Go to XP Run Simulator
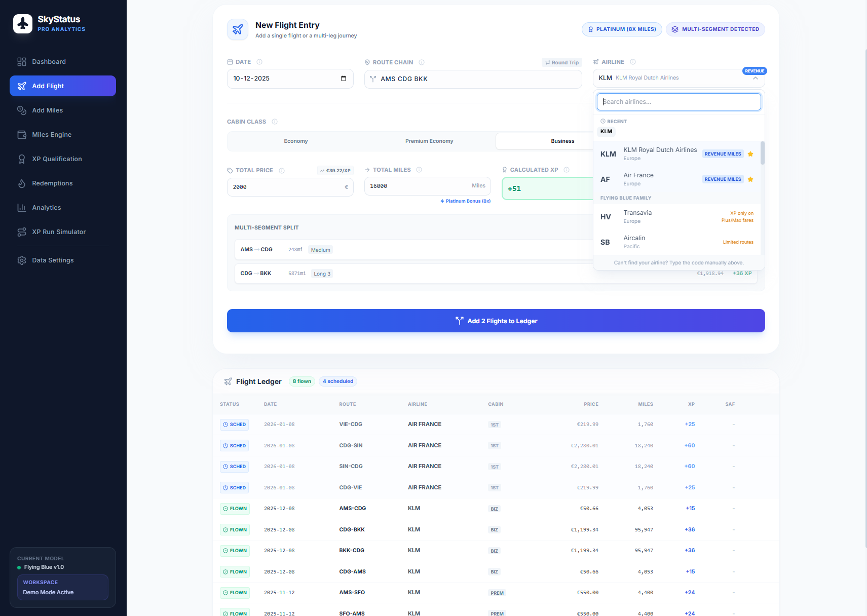 [59, 232]
